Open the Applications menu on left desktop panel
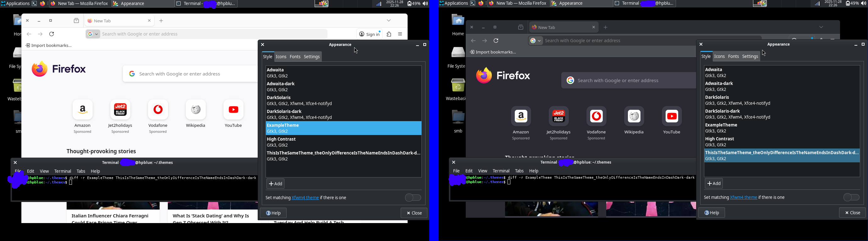The height and width of the screenshot is (241, 868). click(15, 4)
